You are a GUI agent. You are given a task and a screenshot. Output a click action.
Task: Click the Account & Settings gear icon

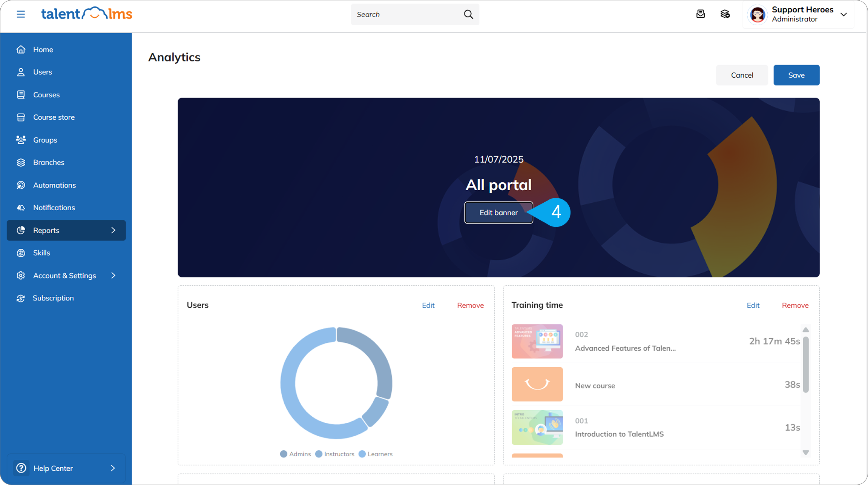(x=21, y=276)
